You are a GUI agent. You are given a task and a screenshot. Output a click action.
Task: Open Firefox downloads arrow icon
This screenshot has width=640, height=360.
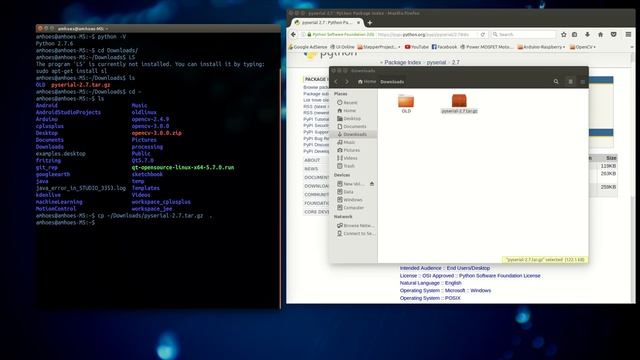587,35
